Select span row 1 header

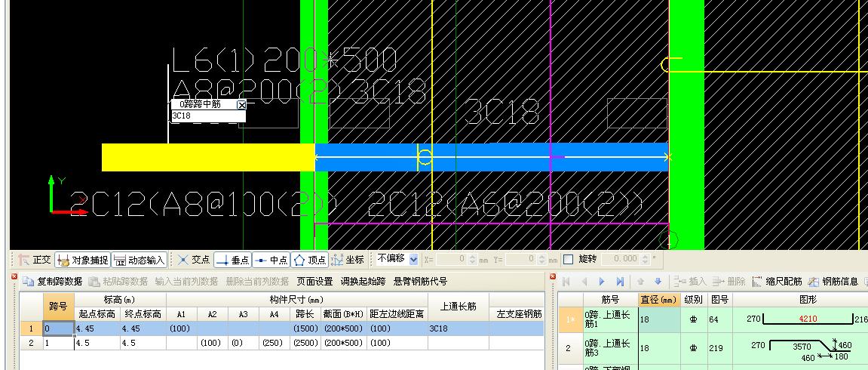[32, 328]
